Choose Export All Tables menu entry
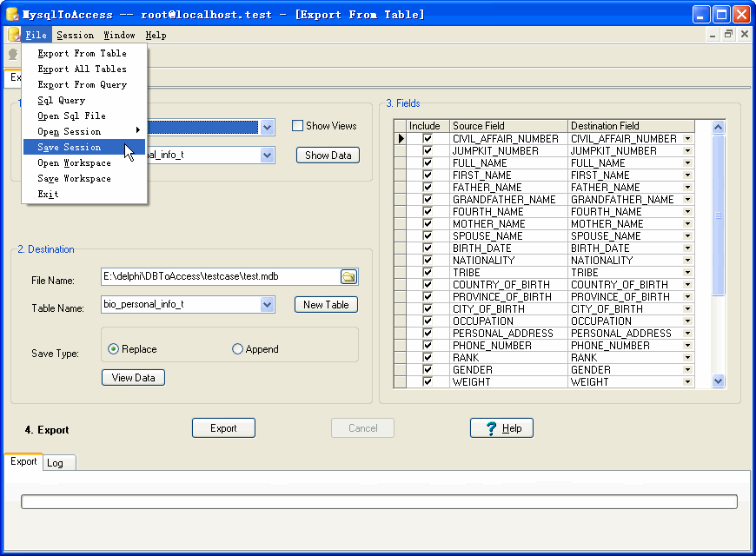This screenshot has height=556, width=756. pos(84,69)
